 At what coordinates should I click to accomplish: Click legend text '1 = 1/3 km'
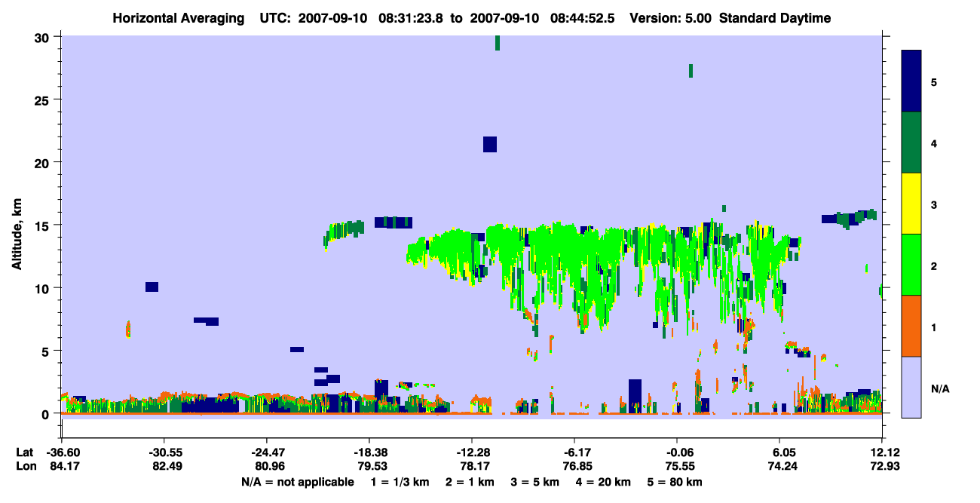(398, 482)
